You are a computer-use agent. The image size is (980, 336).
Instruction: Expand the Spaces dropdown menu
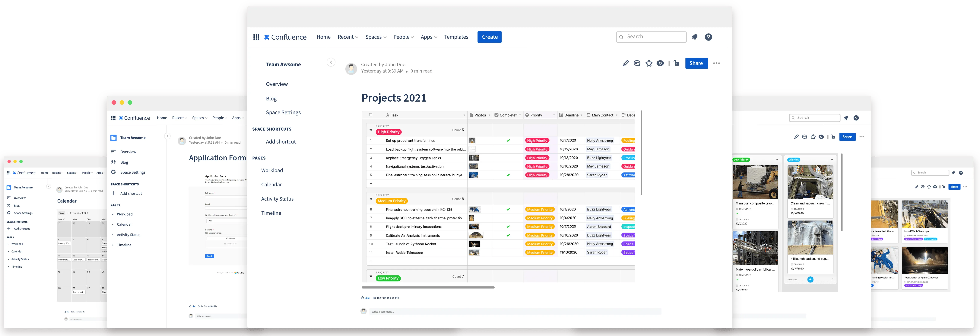pos(376,37)
